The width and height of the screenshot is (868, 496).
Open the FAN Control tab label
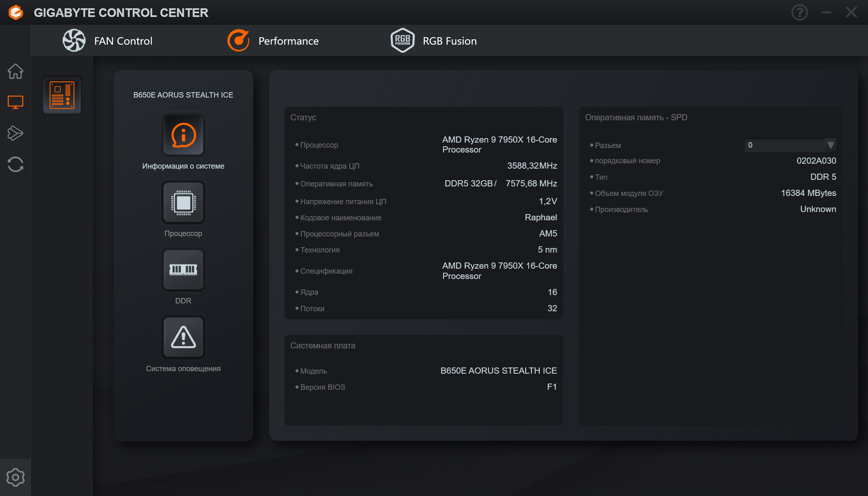tap(123, 41)
